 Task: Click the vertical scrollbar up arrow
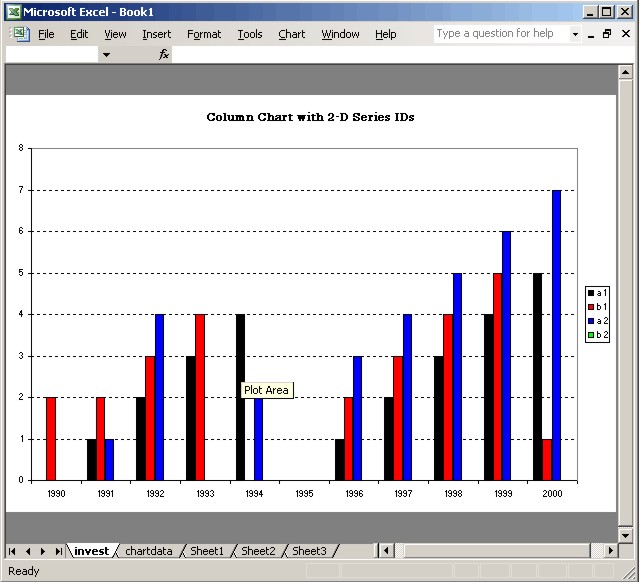[x=626, y=72]
